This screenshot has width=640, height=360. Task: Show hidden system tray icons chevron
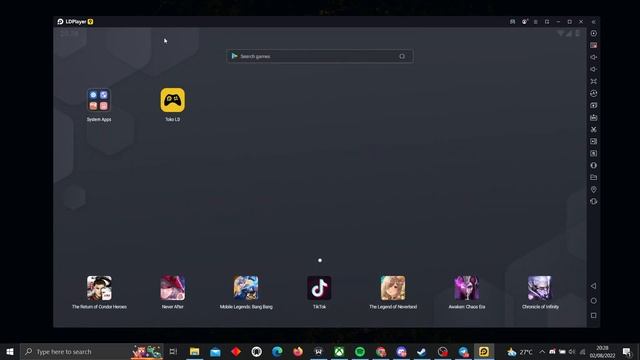click(542, 351)
